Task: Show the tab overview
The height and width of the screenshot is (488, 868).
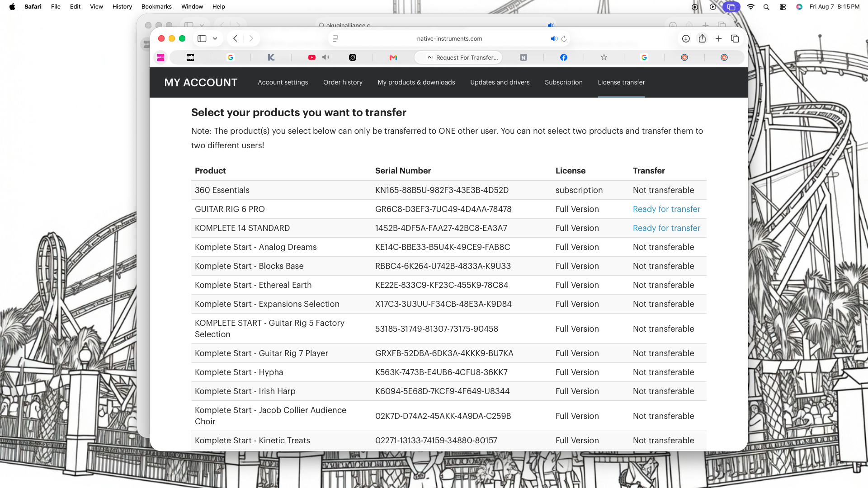Action: [735, 39]
